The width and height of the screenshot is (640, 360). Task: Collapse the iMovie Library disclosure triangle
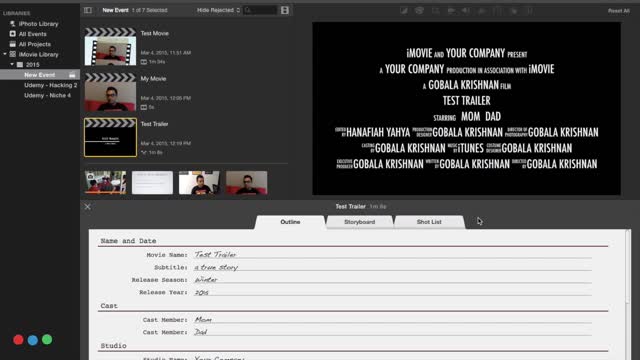(5, 54)
